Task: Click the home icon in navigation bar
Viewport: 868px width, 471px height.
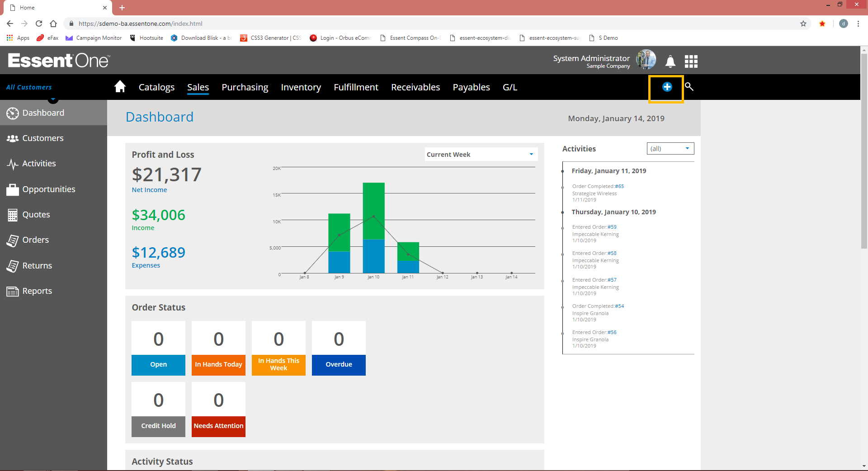Action: click(x=120, y=86)
